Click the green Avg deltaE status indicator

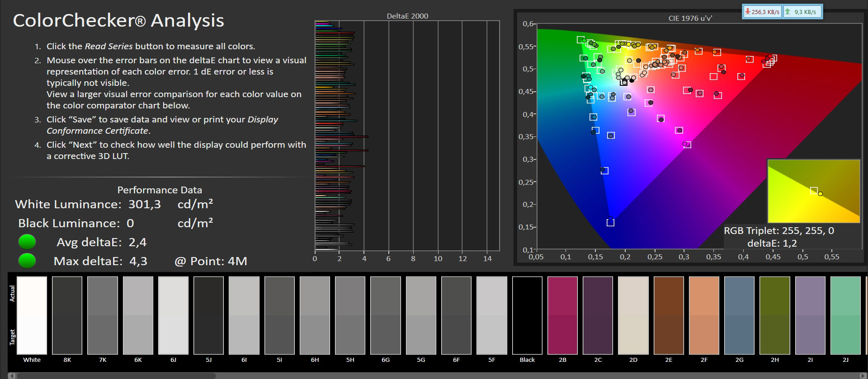pyautogui.click(x=27, y=242)
